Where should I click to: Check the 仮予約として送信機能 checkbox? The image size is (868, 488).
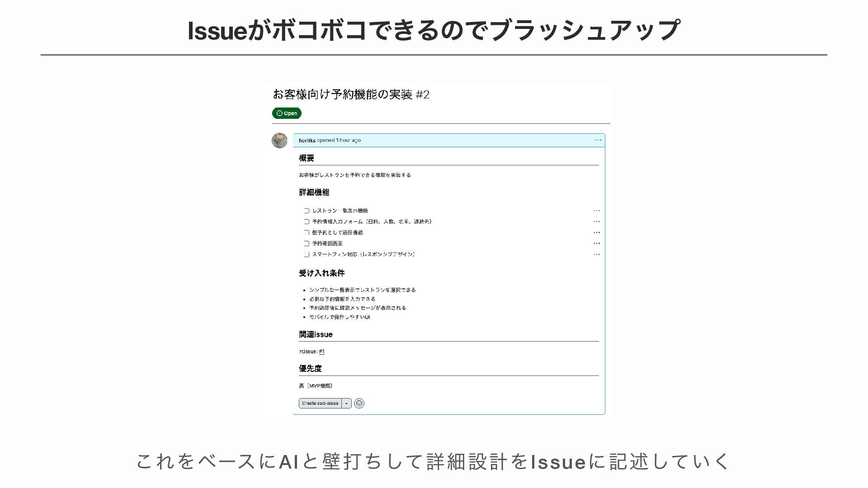(x=307, y=232)
